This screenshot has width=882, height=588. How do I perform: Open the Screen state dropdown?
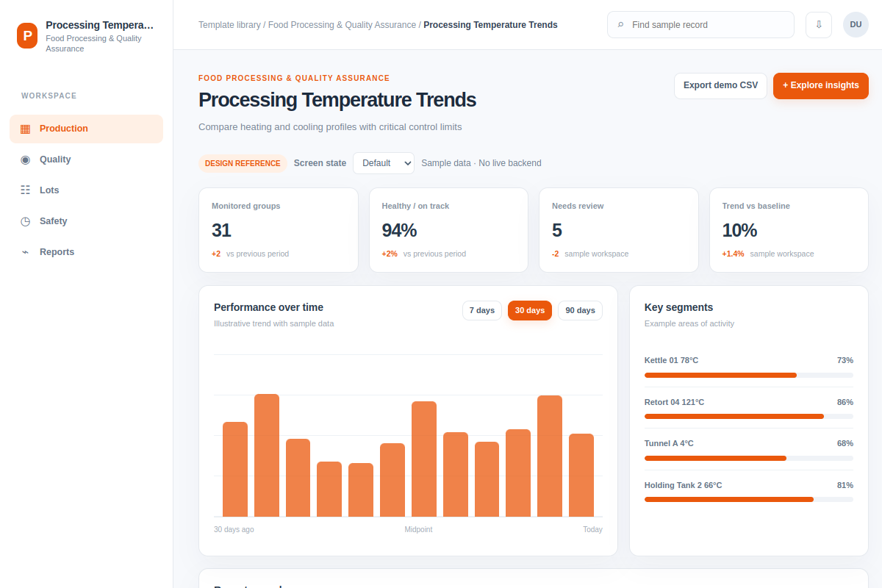[384, 163]
